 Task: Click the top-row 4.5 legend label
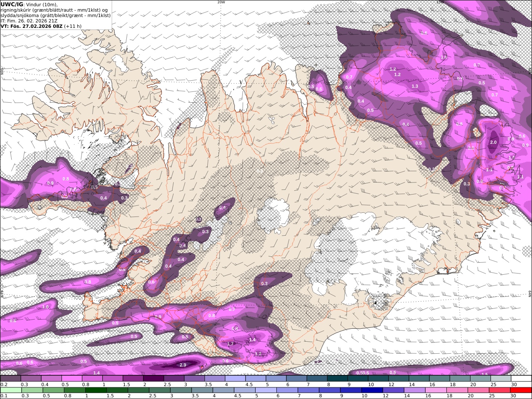coord(249,384)
